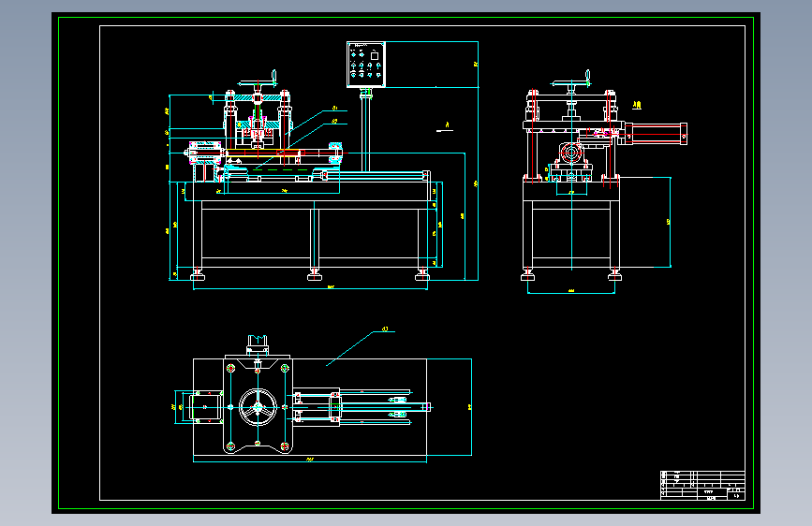Click the section mark 'A' beside the control column
This screenshot has height=526, width=812.
point(448,124)
